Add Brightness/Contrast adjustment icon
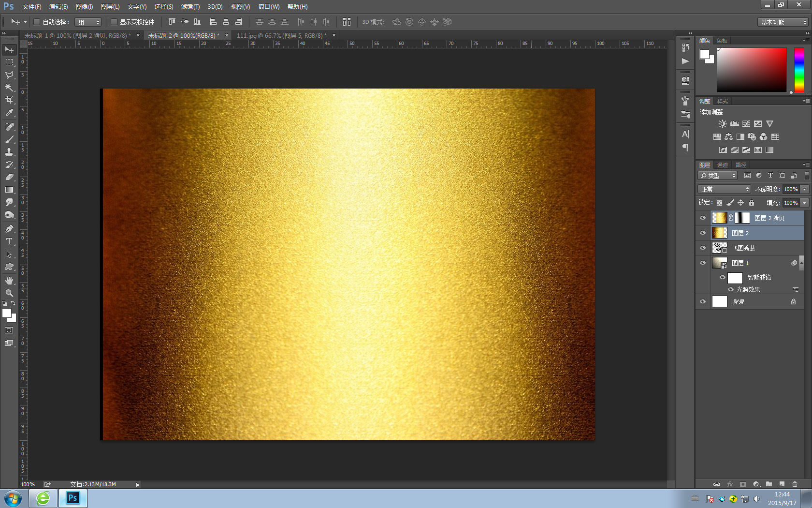This screenshot has height=508, width=812. 722,124
